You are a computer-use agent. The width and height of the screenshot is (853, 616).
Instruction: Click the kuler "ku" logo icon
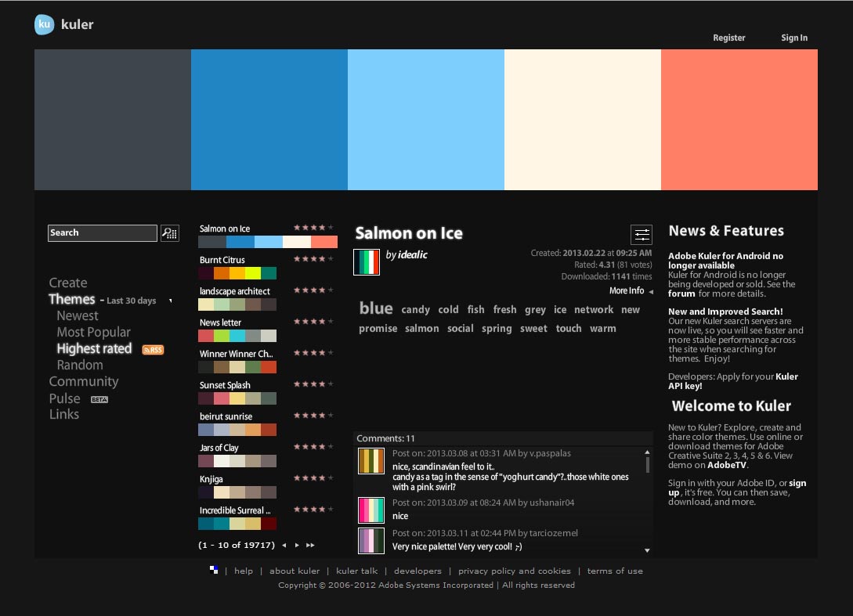[x=44, y=24]
